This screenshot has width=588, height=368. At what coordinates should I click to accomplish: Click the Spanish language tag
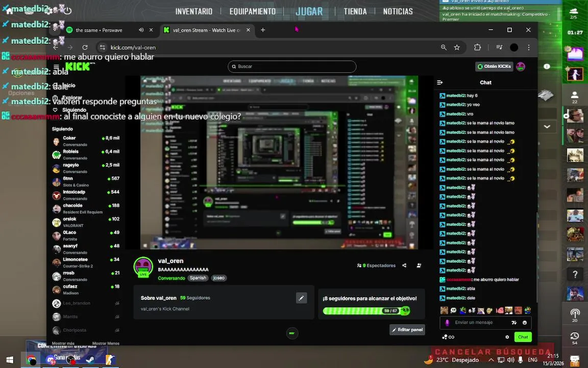point(198,278)
